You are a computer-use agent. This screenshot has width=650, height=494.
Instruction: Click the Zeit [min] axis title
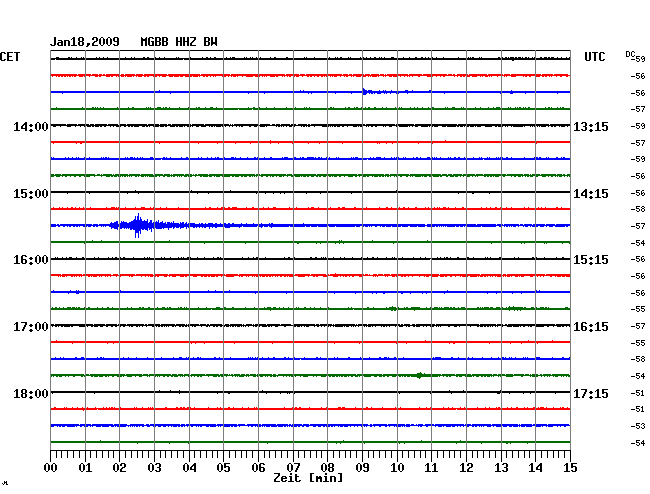coord(308,478)
